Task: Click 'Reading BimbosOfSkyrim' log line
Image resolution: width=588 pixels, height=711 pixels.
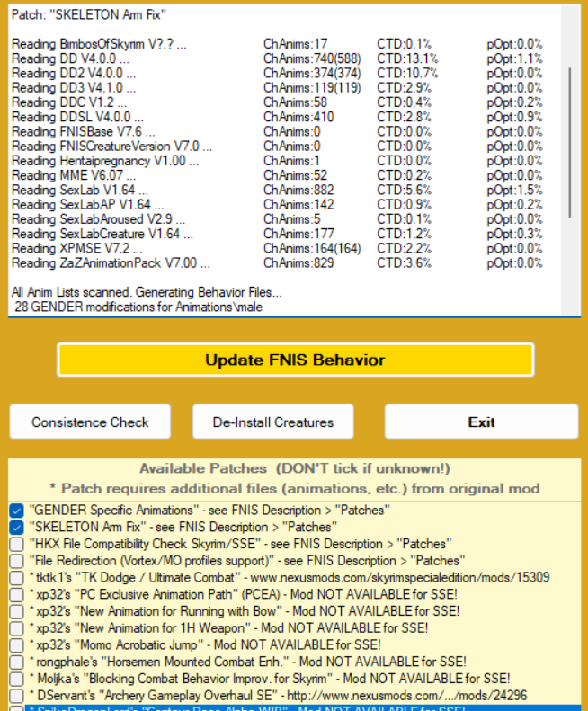Action: (277, 44)
